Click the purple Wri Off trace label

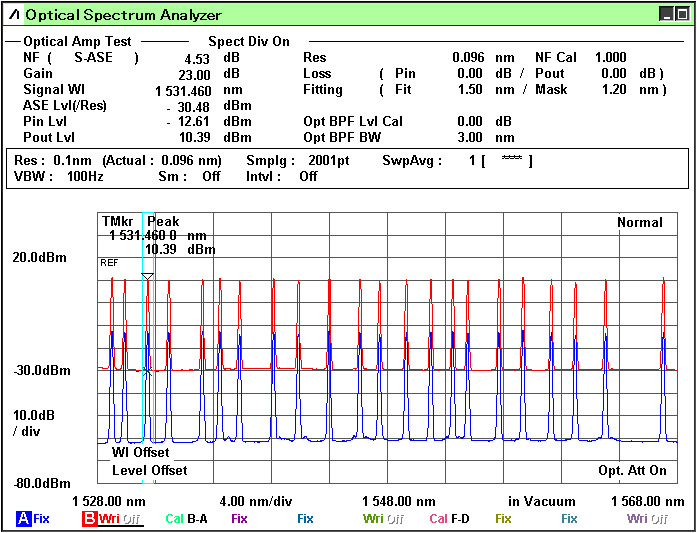coord(647,518)
